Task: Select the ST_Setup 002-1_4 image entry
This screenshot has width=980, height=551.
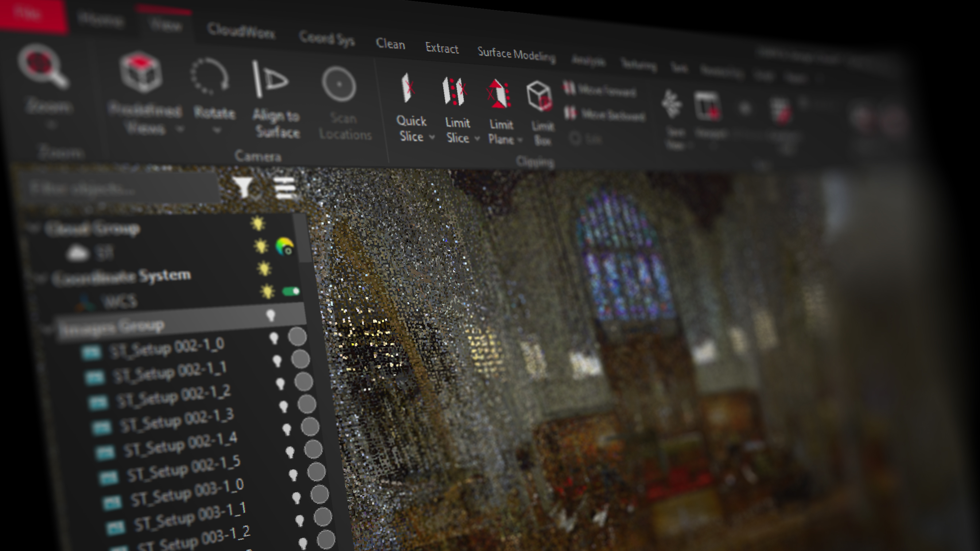Action: coord(180,445)
